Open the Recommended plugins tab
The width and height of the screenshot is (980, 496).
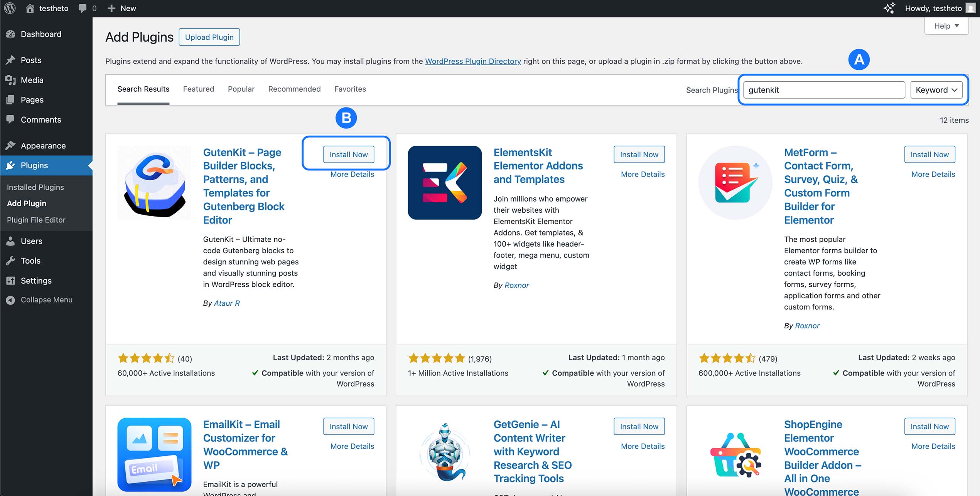point(294,89)
